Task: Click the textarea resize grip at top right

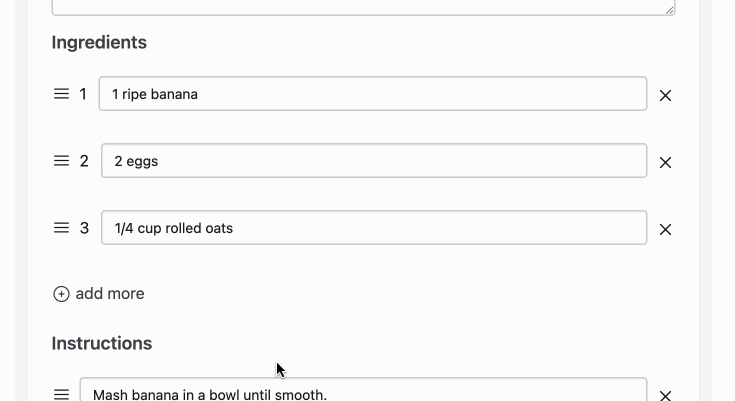Action: click(x=669, y=10)
